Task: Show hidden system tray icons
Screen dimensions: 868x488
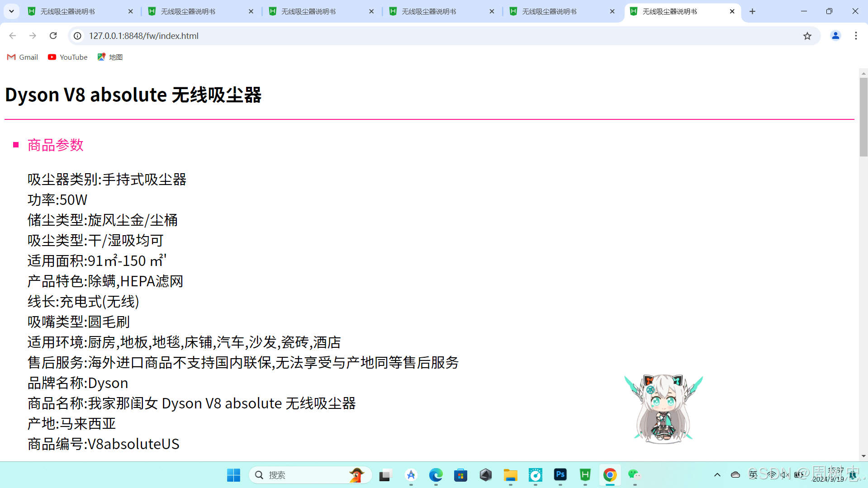Action: [x=717, y=475]
